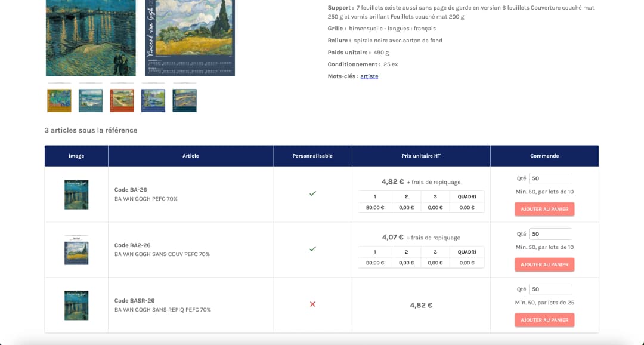Focus the quantity field for BA2-26

pyautogui.click(x=550, y=234)
